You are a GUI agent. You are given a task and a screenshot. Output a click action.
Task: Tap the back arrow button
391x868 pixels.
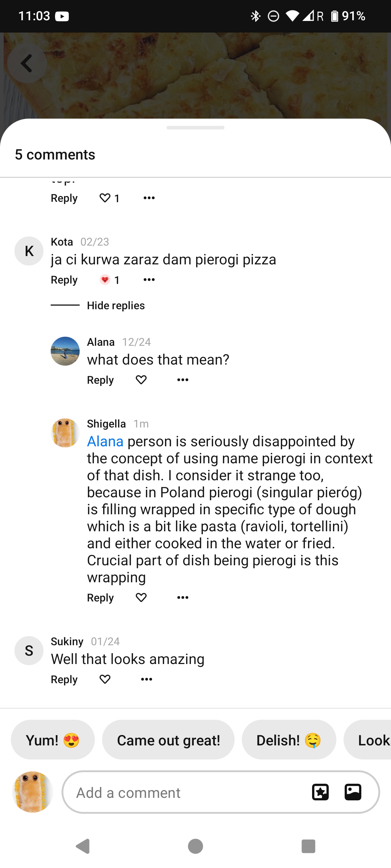[27, 64]
